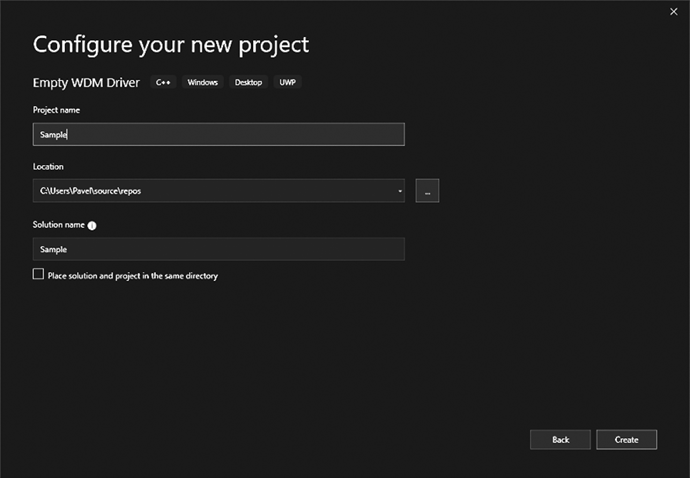Close the project configuration dialog

click(672, 11)
